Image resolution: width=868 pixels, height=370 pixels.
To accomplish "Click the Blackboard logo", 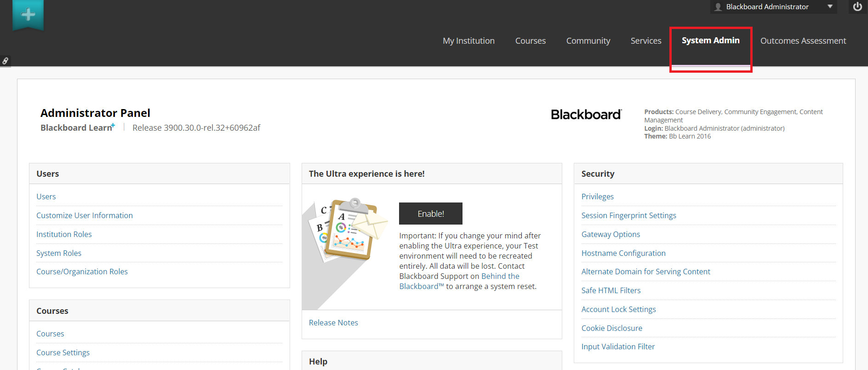I will (x=586, y=115).
